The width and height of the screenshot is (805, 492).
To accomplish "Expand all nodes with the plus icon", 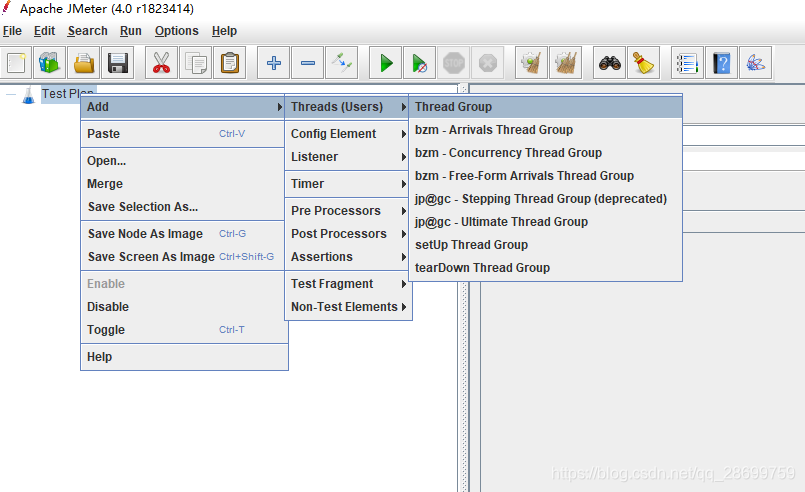I will [274, 63].
